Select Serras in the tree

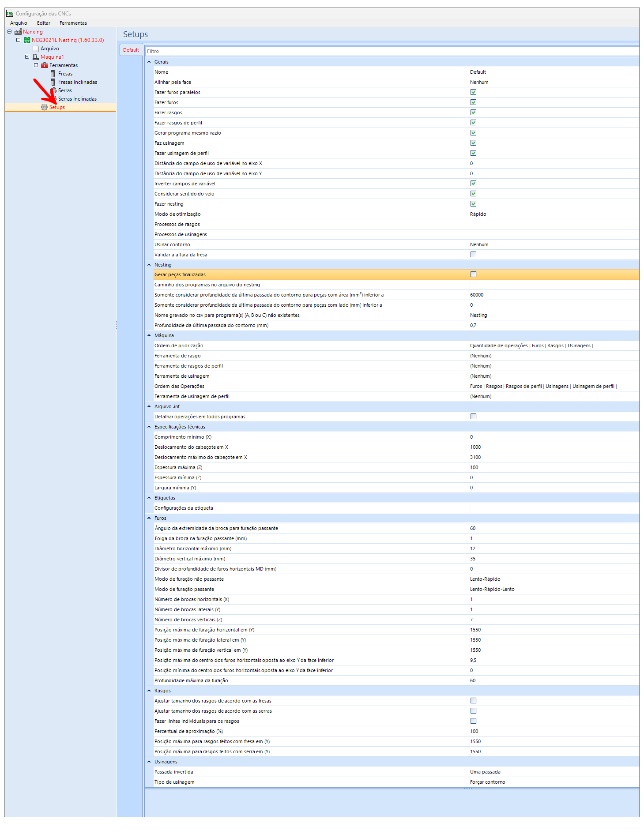(65, 90)
